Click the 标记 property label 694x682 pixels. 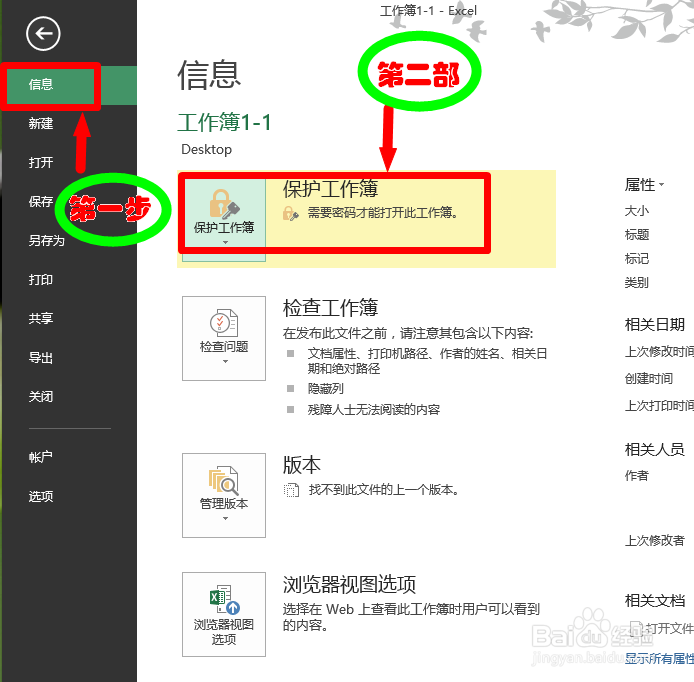636,258
